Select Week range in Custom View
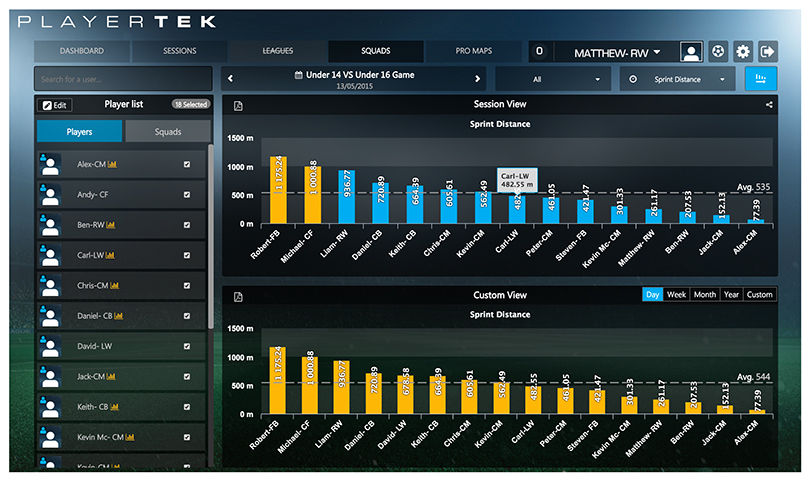The width and height of the screenshot is (810, 481). tap(676, 294)
